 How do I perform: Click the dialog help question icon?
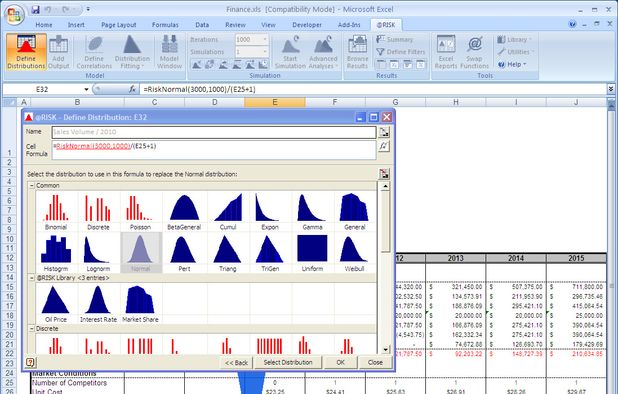point(30,362)
